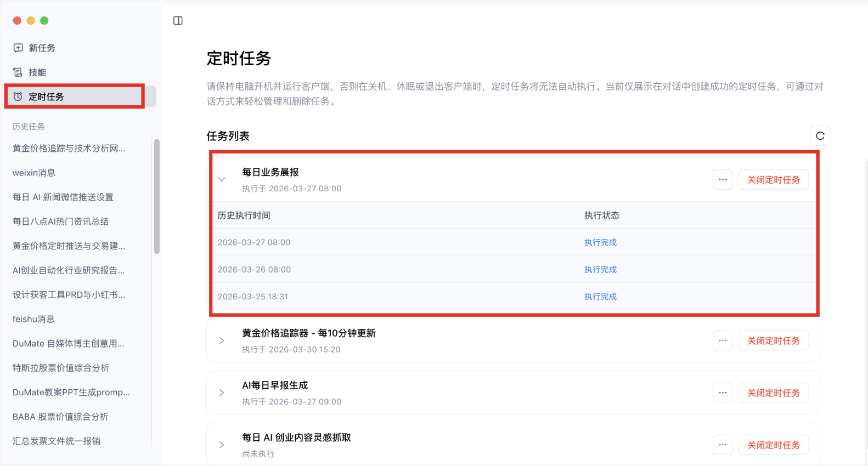Image resolution: width=868 pixels, height=466 pixels.
Task: Click the 任务列表 heading
Action: [x=228, y=136]
